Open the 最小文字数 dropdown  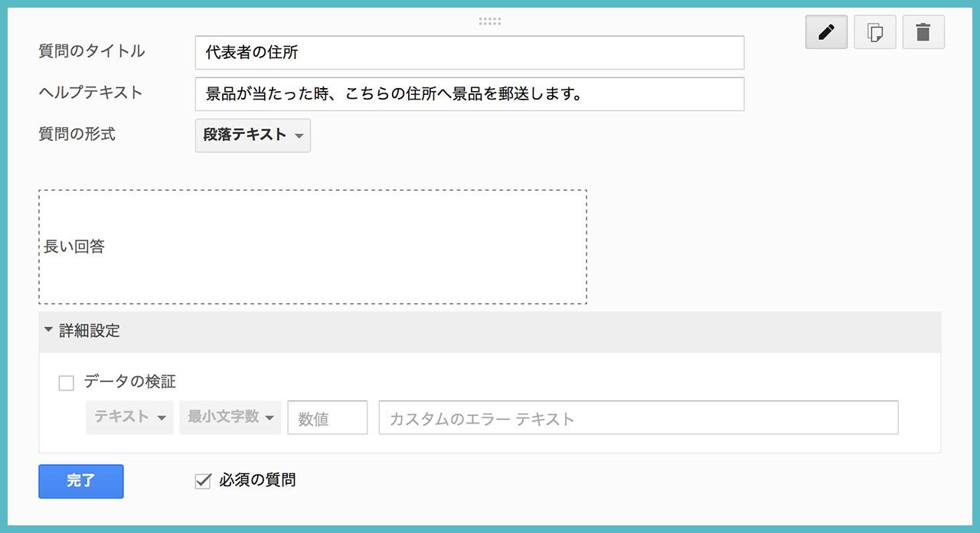click(x=230, y=417)
